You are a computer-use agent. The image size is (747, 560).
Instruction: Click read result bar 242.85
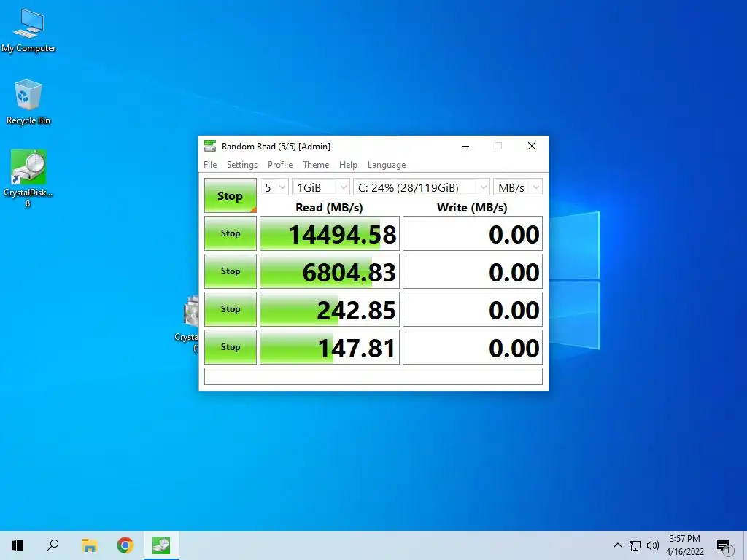(x=330, y=309)
